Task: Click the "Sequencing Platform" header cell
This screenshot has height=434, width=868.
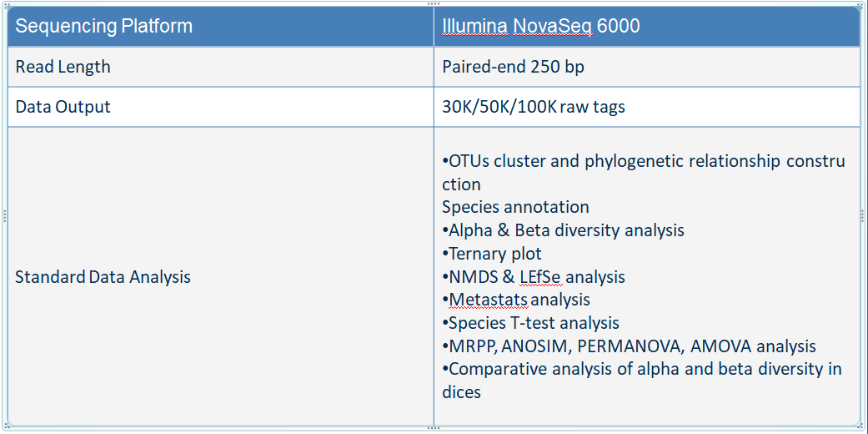Action: (x=104, y=27)
